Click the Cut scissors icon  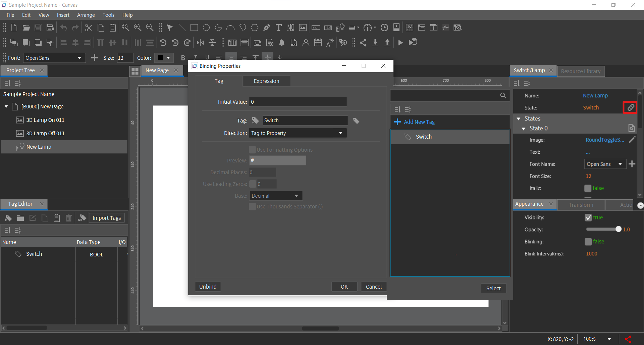coord(88,28)
